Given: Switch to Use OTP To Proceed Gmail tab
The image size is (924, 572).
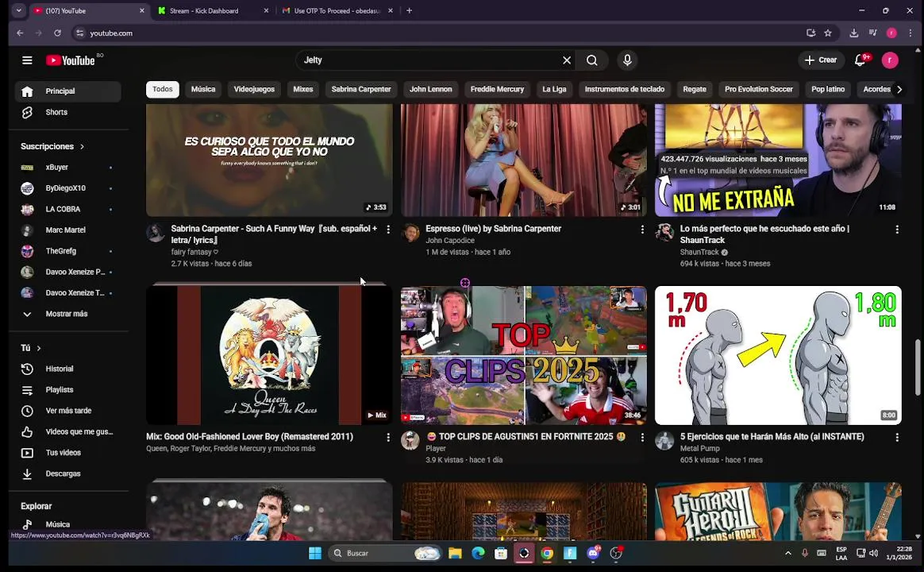Looking at the screenshot, I should pyautogui.click(x=337, y=10).
